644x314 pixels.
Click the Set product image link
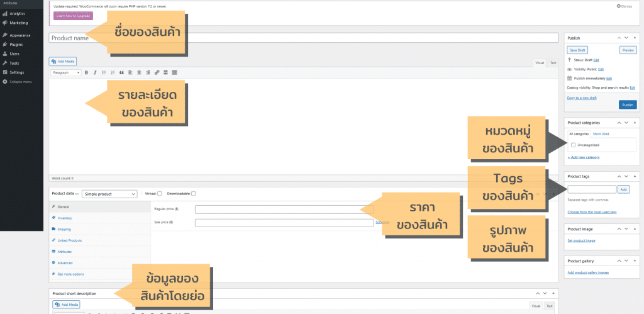pos(581,241)
